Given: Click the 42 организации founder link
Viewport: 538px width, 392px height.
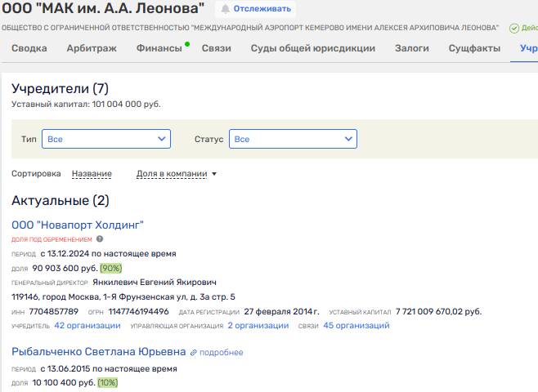Looking at the screenshot, I should 87,326.
